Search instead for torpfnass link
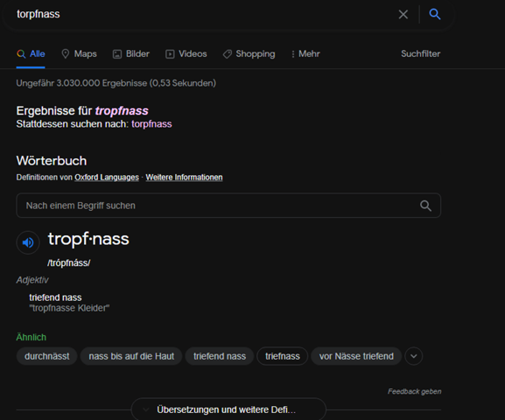 [x=151, y=124]
